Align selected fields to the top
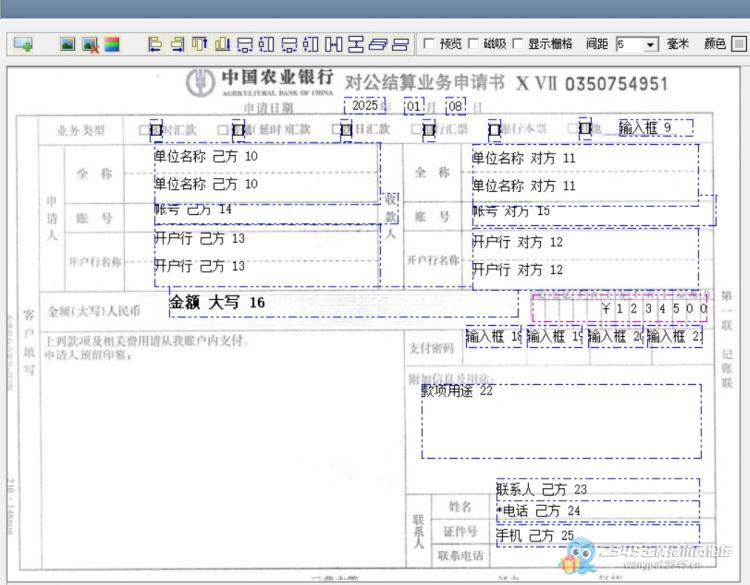 click(x=199, y=44)
